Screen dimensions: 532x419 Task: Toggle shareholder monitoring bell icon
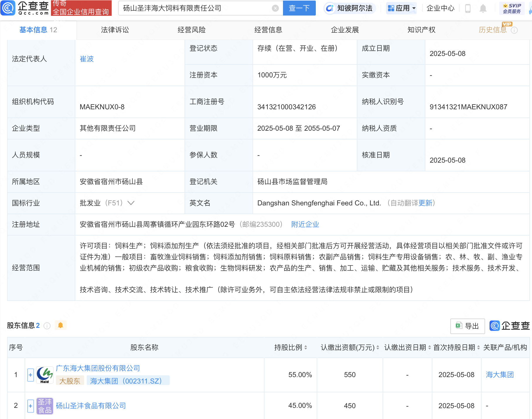coord(61,325)
